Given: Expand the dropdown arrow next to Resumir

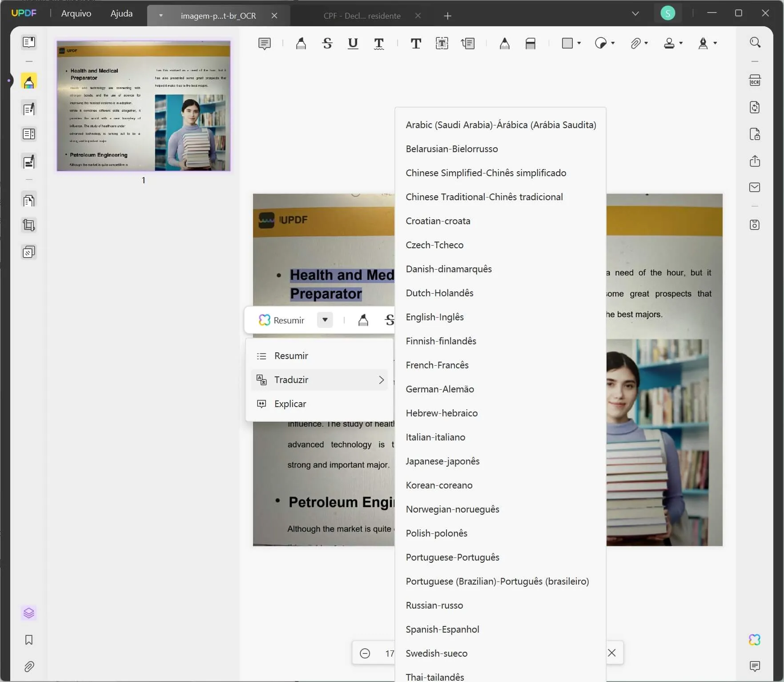Looking at the screenshot, I should coord(325,320).
